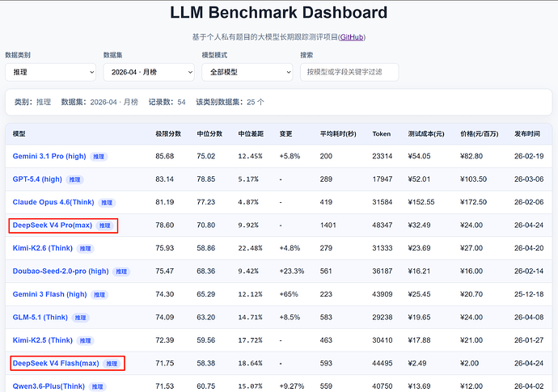
Task: Open the 模型模式 dropdown showing 全部模型
Action: tap(247, 72)
